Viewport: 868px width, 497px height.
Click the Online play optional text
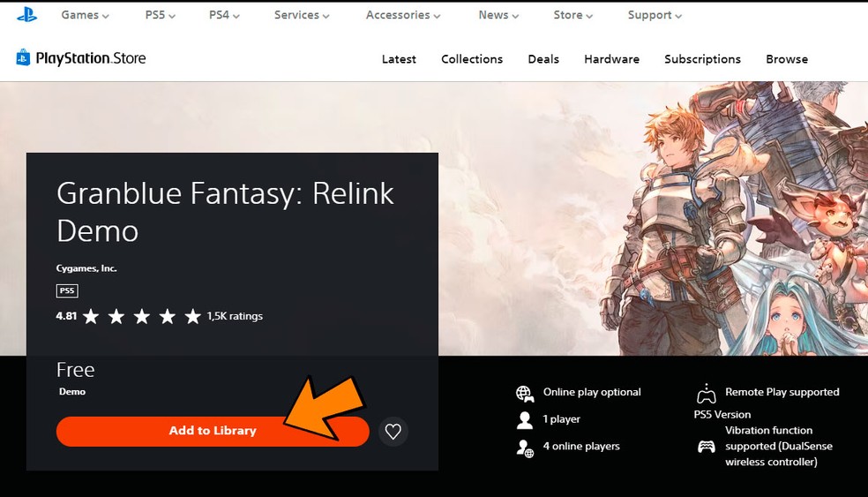coord(592,392)
